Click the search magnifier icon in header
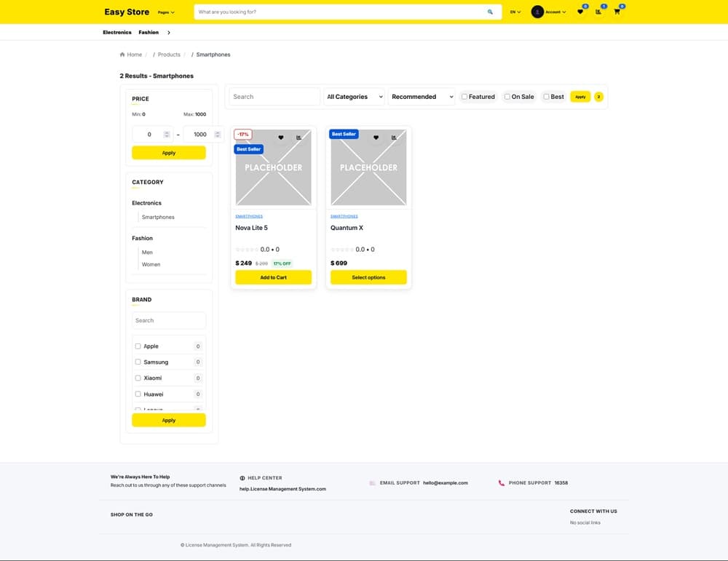 490,12
